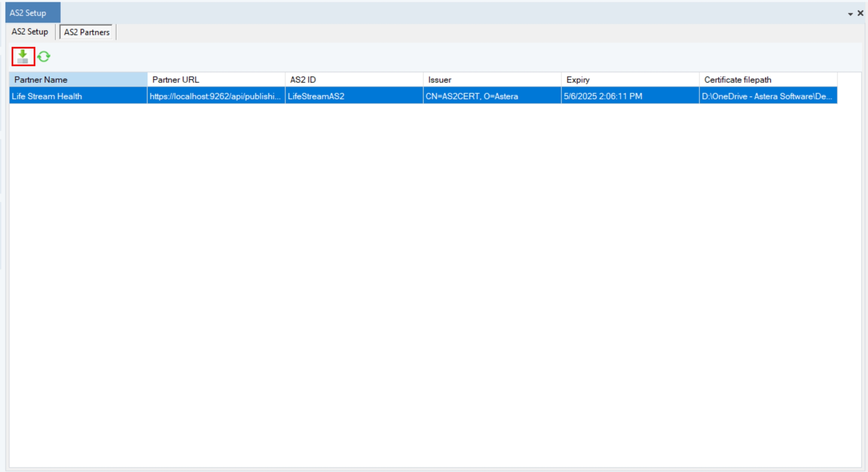Click the AS2 ID column header
The width and height of the screenshot is (868, 472).
coord(354,80)
